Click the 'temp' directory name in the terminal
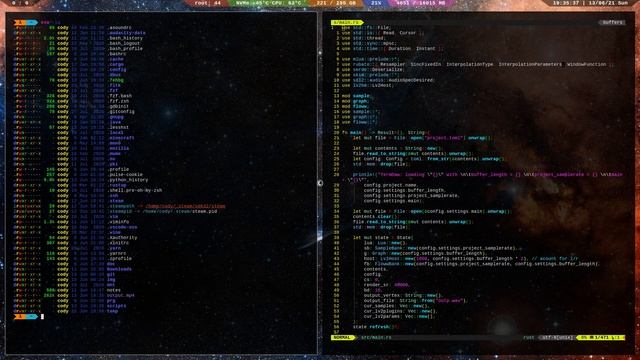Screen dimensions: 640x360 113,311
